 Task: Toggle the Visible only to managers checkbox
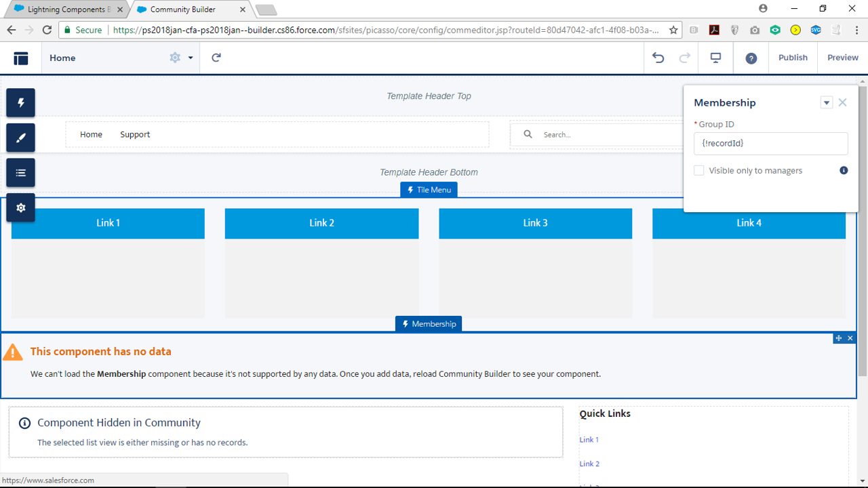click(698, 170)
